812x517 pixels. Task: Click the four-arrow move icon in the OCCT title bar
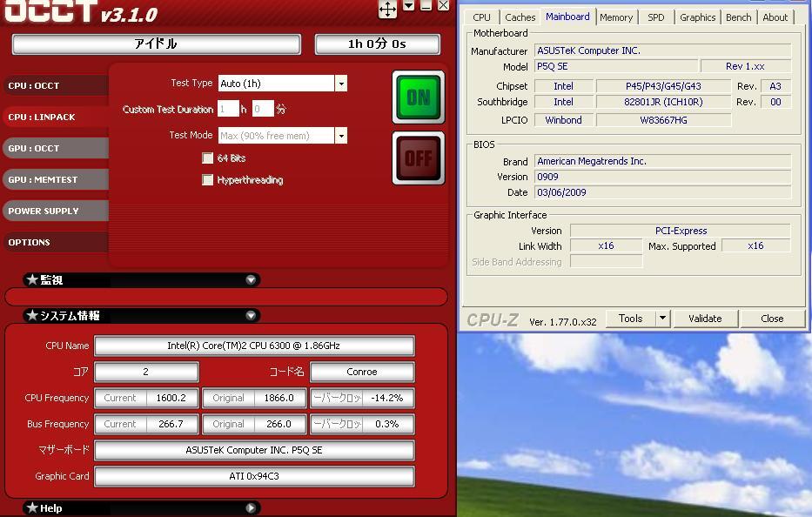(387, 10)
